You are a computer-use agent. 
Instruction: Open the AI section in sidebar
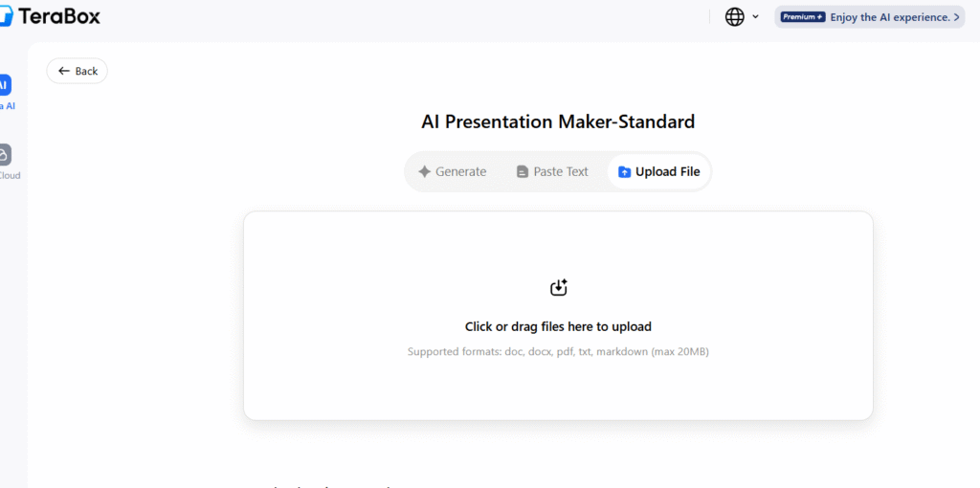click(5, 85)
